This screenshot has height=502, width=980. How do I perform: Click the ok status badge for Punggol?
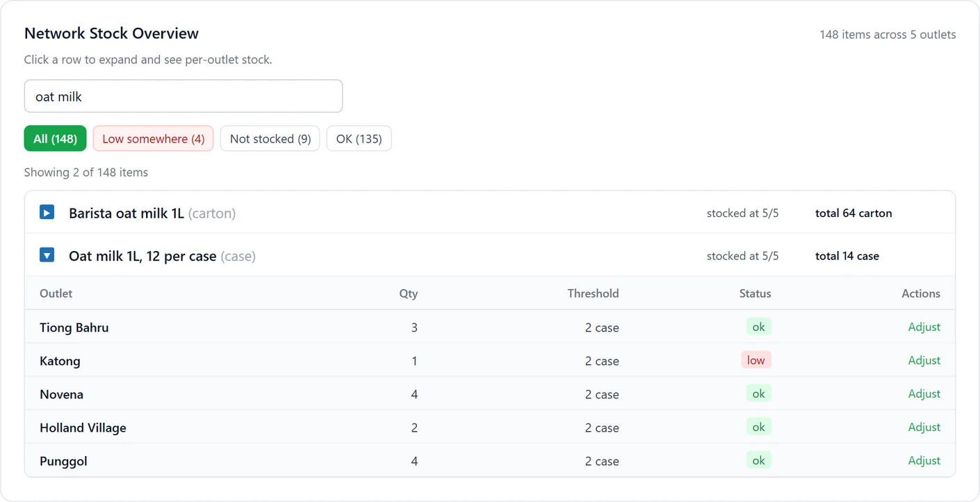(x=758, y=460)
